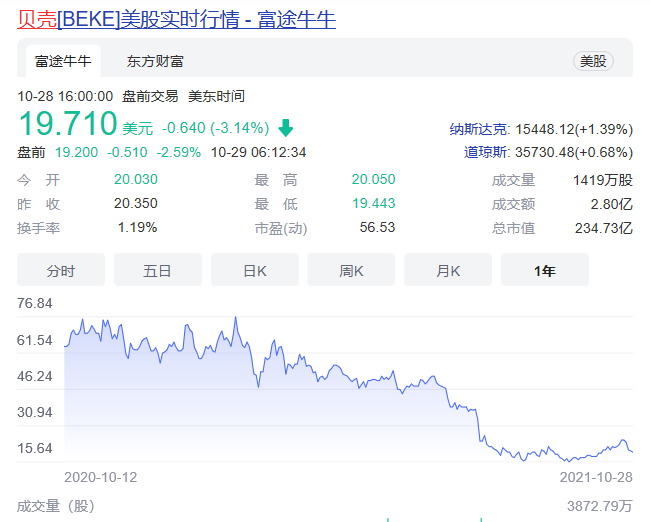Click the pre-market time 10-29 06:12:34
This screenshot has height=522, width=650.
pyautogui.click(x=258, y=152)
